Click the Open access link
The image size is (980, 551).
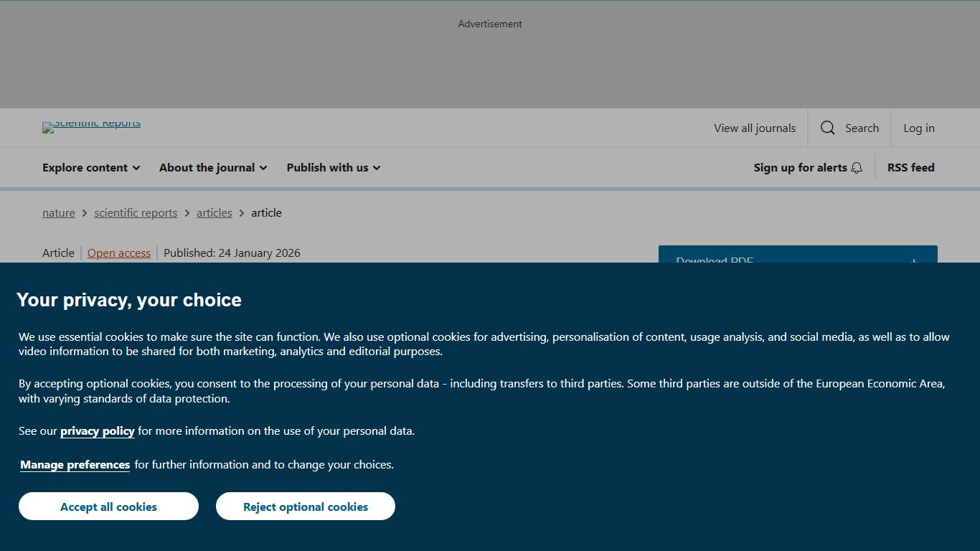coord(119,253)
